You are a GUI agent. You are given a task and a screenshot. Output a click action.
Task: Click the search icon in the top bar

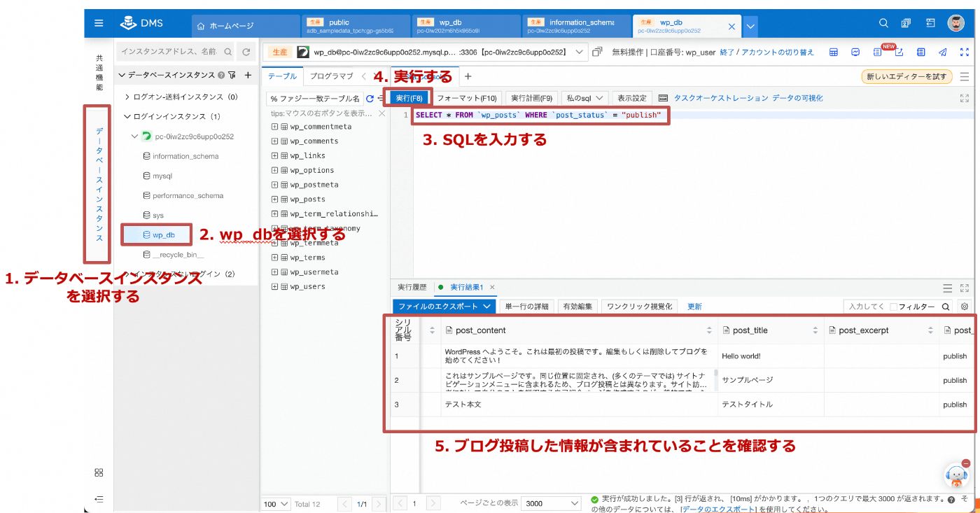tap(883, 23)
